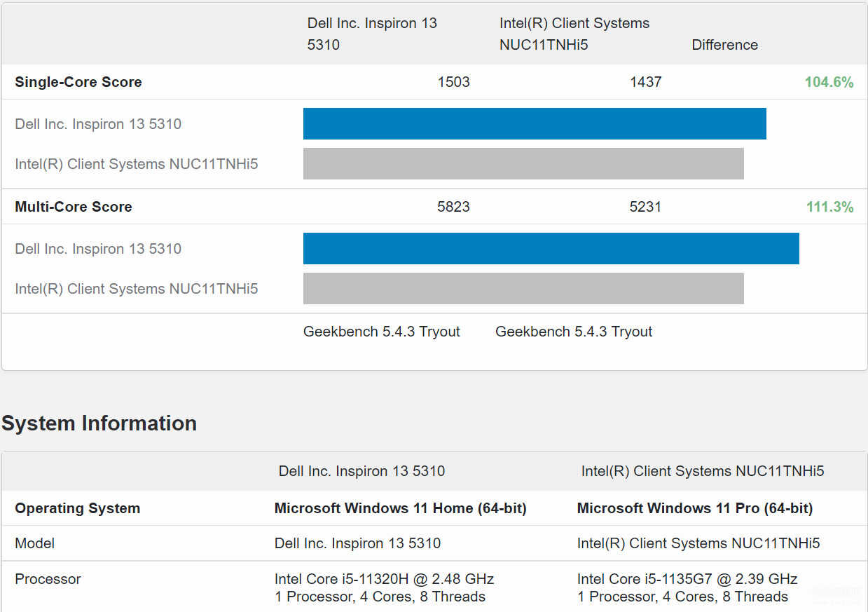Click the 104.6% single-core difference value
Image resolution: width=868 pixels, height=612 pixels.
coord(829,82)
